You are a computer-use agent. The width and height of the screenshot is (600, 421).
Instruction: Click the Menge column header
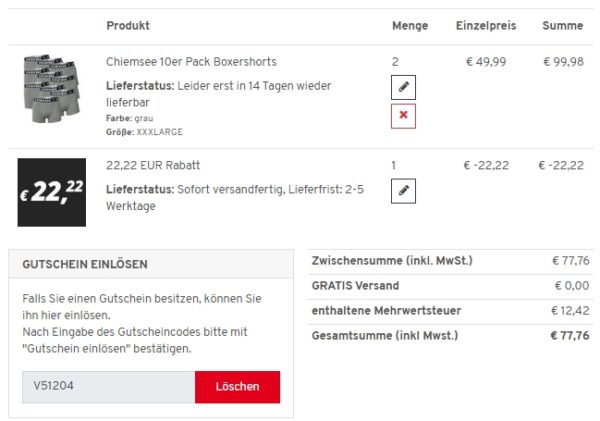410,25
